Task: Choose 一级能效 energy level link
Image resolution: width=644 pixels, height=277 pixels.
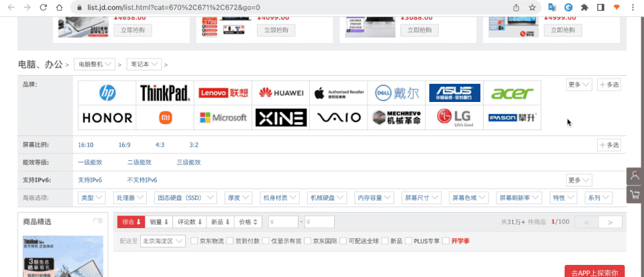Action: click(x=91, y=162)
